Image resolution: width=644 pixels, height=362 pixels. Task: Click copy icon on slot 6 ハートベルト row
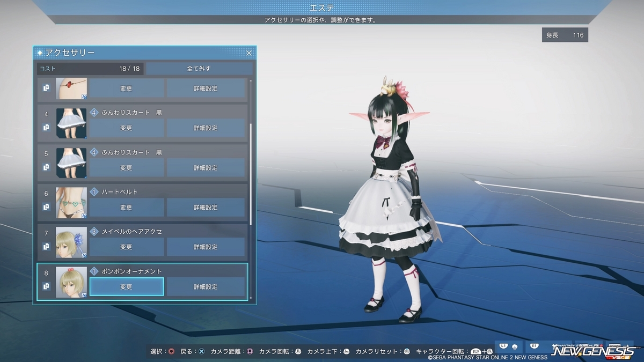(46, 207)
